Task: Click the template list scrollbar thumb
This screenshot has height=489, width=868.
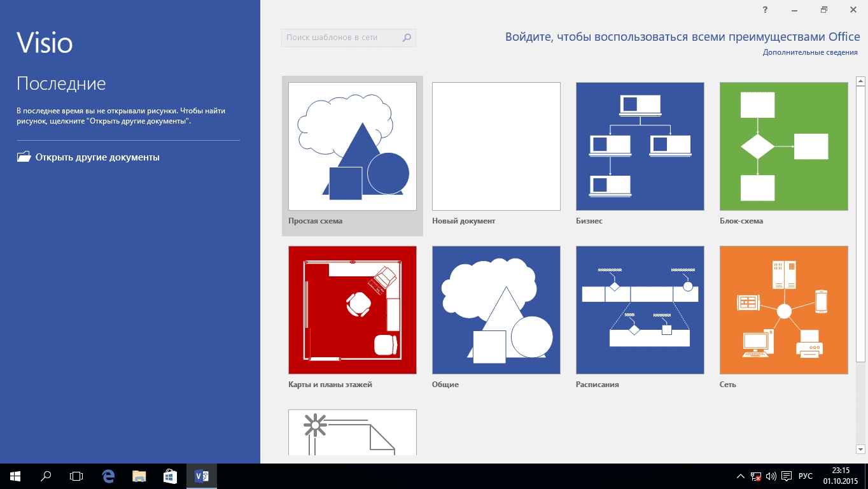Action: pos(860,224)
